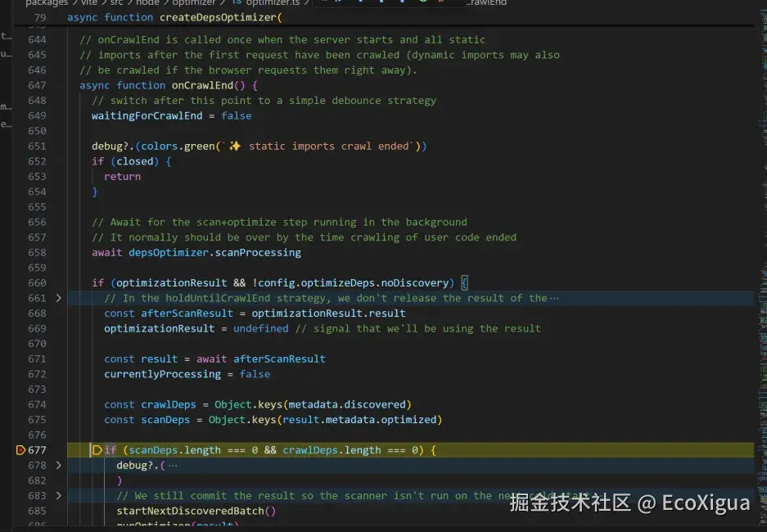Click line number 660 in the gutter
767x532 pixels.
tap(37, 282)
